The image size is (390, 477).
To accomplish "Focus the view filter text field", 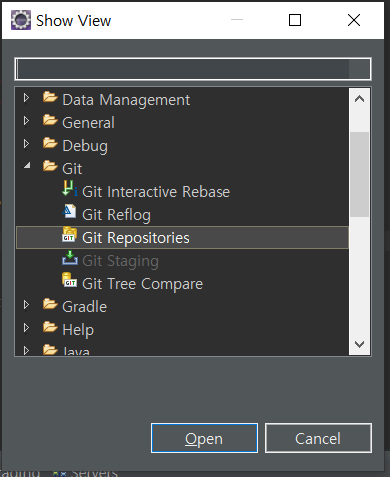I will pyautogui.click(x=193, y=69).
